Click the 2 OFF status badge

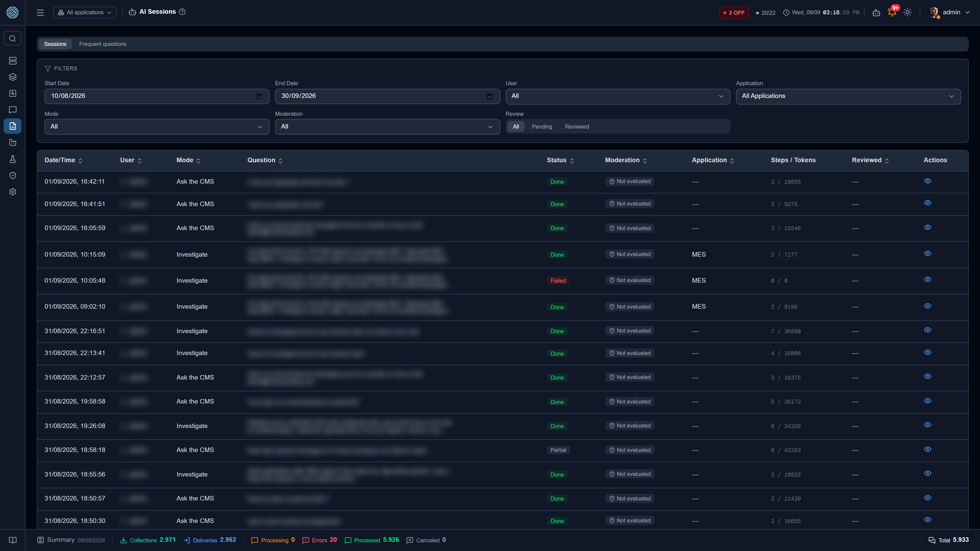pos(733,12)
